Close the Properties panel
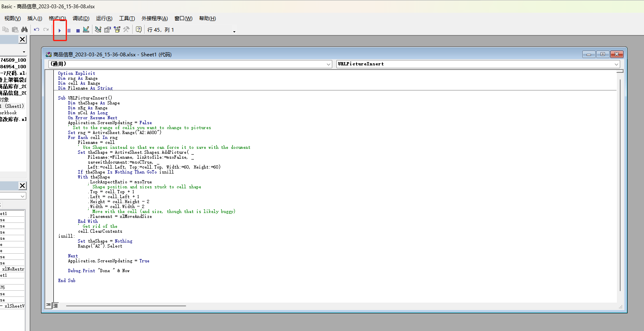This screenshot has width=644, height=331. tap(22, 186)
